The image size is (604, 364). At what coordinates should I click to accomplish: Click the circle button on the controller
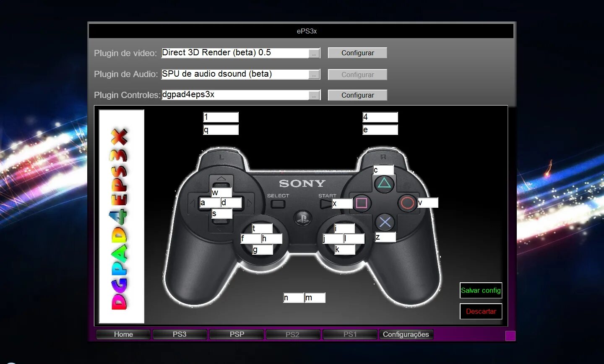coord(407,203)
